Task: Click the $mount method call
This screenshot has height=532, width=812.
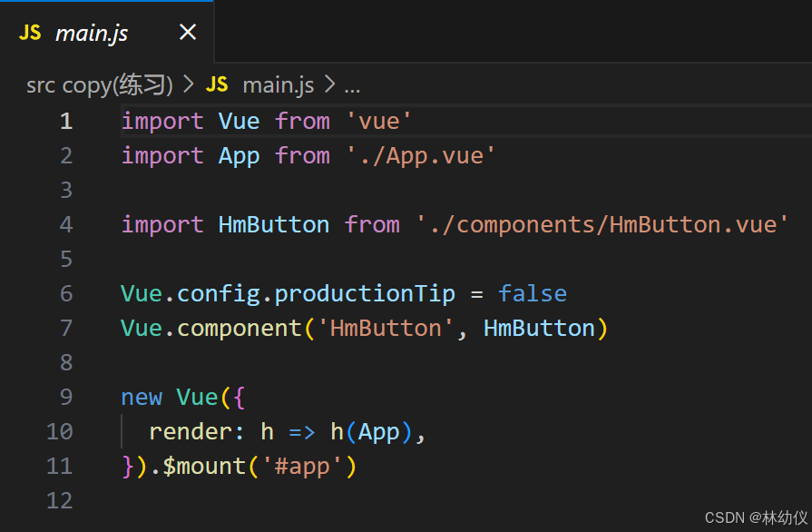Action: tap(204, 467)
